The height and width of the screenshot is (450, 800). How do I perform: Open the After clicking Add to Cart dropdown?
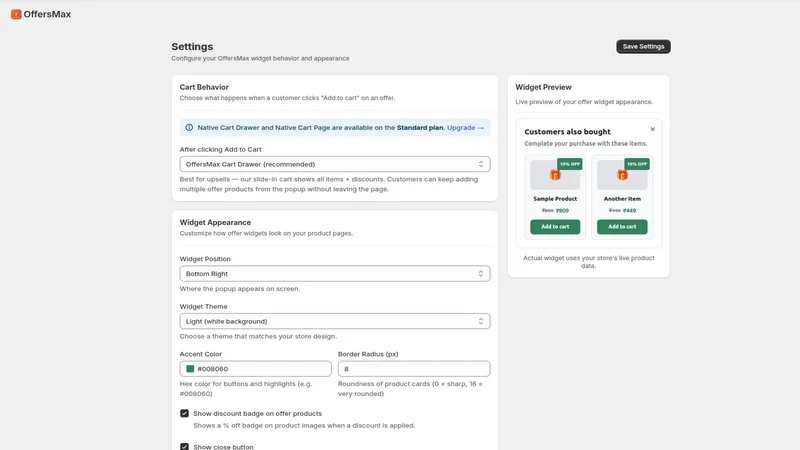(335, 164)
